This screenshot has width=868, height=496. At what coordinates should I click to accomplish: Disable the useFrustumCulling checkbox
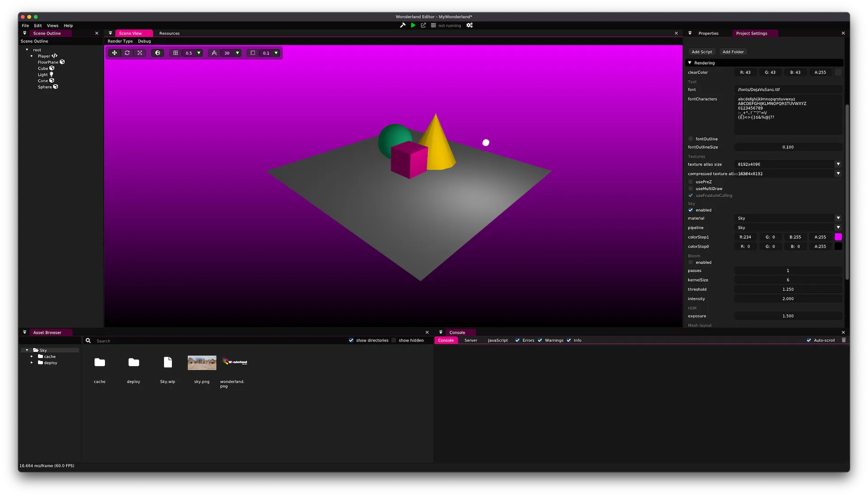click(691, 195)
